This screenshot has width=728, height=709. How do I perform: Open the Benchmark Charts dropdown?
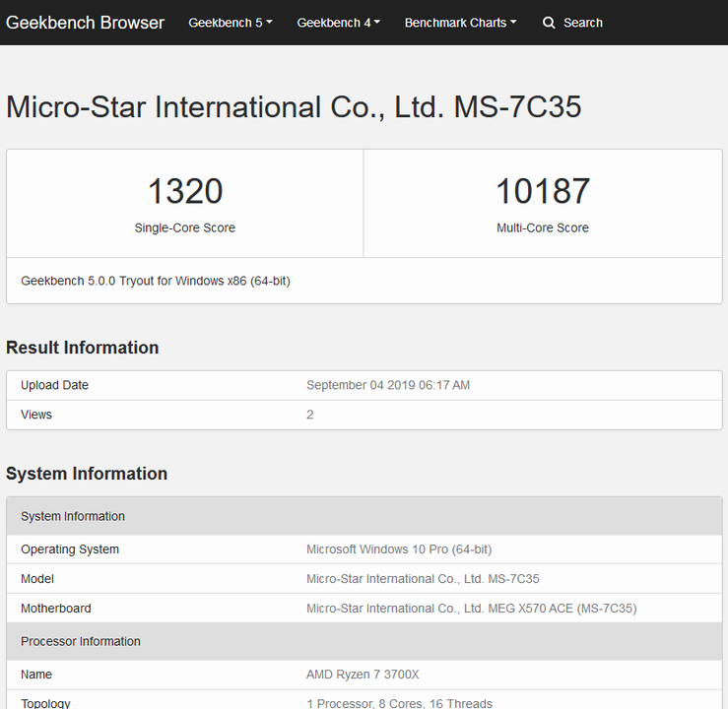click(461, 23)
